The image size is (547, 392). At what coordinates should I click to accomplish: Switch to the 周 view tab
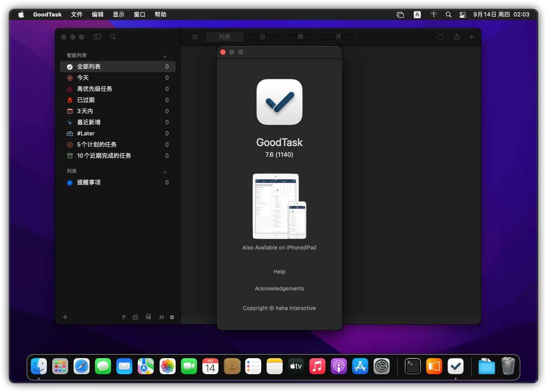[300, 37]
